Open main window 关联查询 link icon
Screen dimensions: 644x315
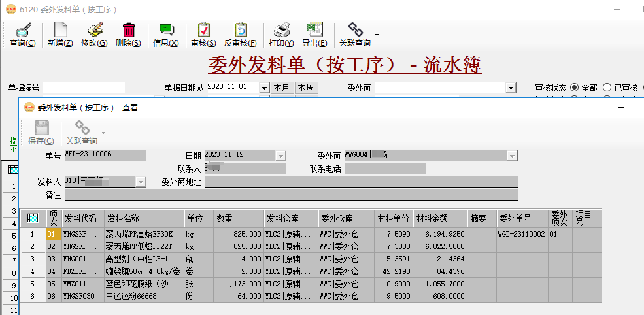point(355,35)
